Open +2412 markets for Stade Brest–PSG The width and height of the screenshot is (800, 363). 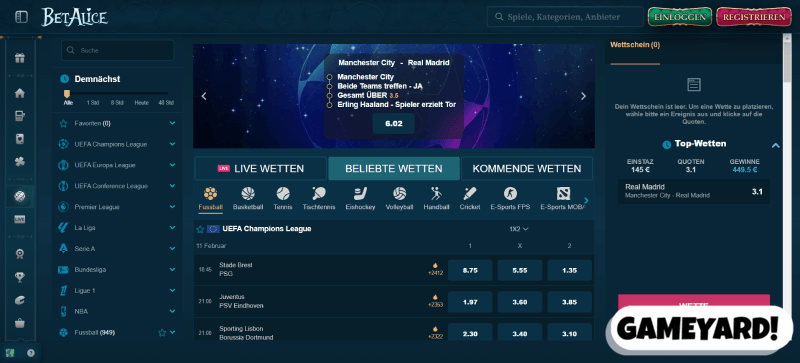pyautogui.click(x=435, y=270)
